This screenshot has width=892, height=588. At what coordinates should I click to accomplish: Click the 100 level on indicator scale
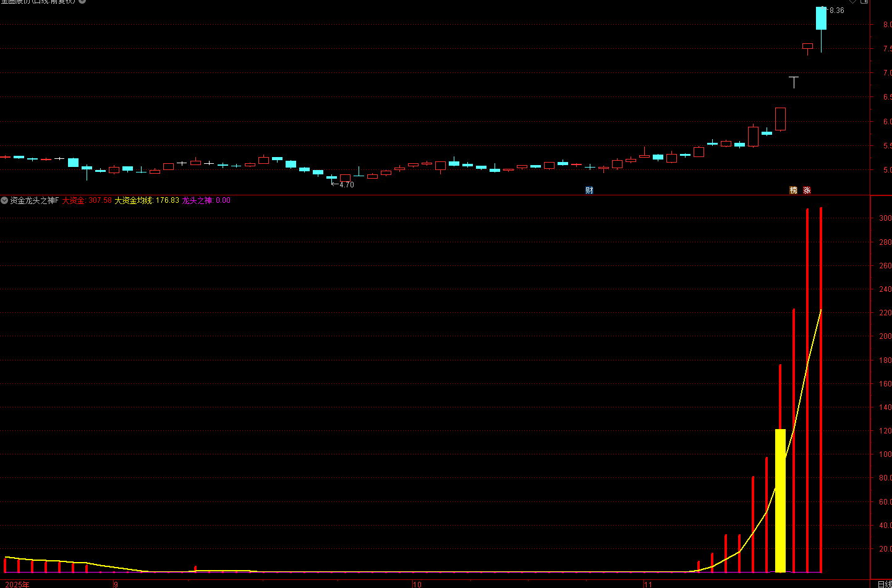point(885,454)
